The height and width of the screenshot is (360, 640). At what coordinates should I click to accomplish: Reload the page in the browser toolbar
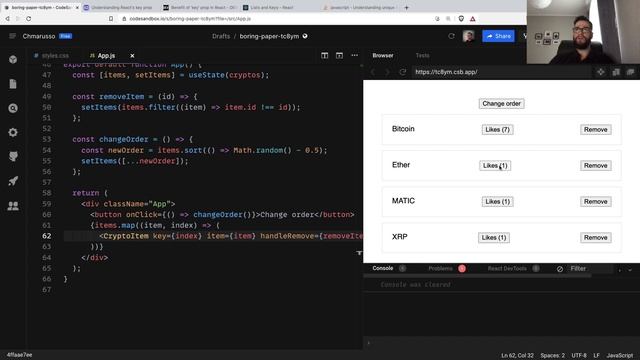click(x=29, y=19)
